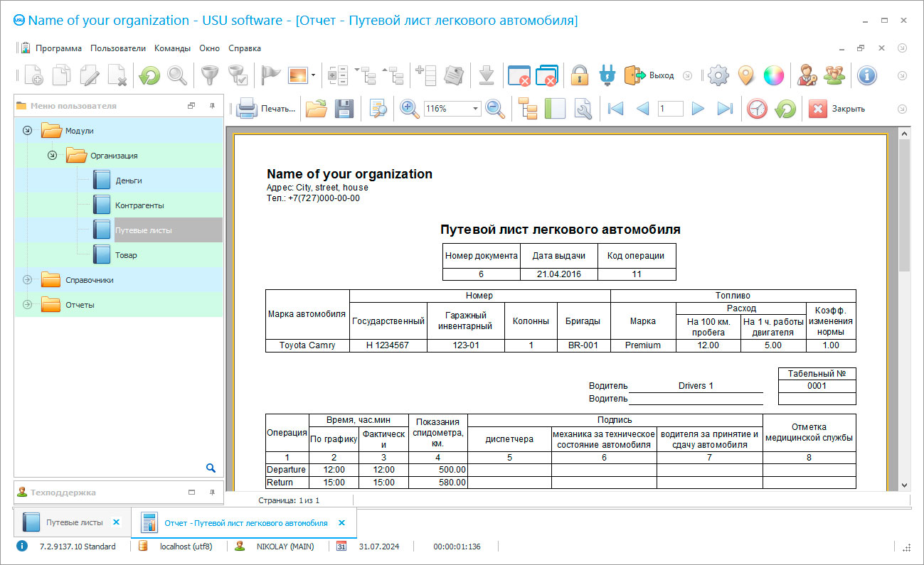Click the zoom out magnifier icon
The width and height of the screenshot is (924, 565).
pyautogui.click(x=494, y=109)
